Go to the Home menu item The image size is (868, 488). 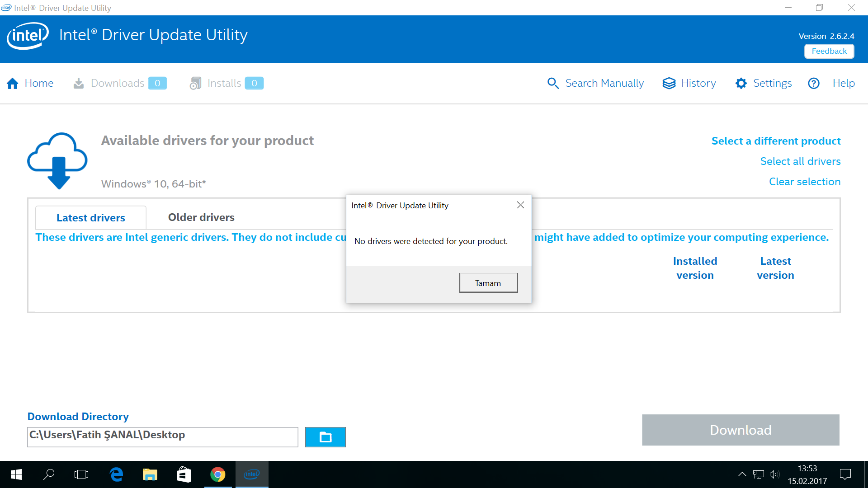coord(39,83)
